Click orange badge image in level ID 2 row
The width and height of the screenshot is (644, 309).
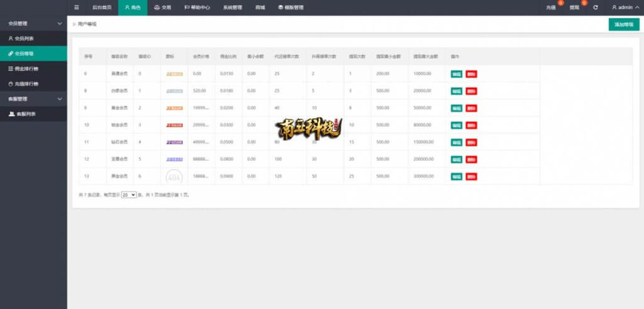[175, 108]
